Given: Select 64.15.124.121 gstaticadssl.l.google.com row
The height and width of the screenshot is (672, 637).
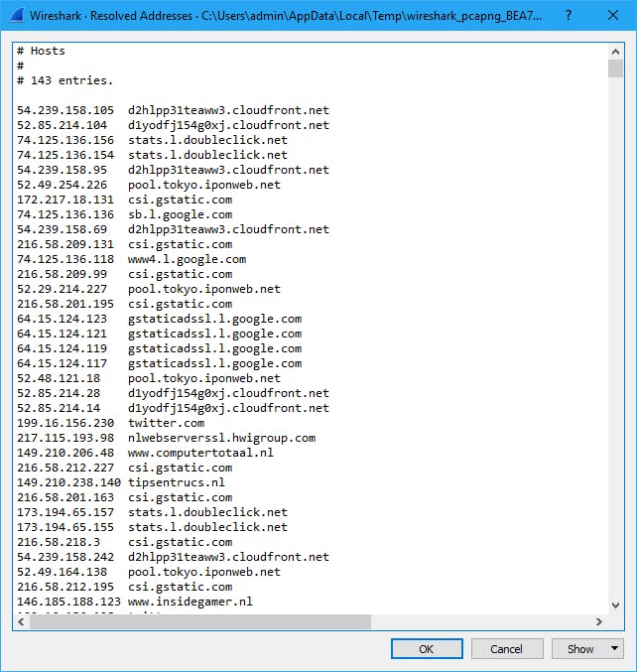Looking at the screenshot, I should click(160, 334).
